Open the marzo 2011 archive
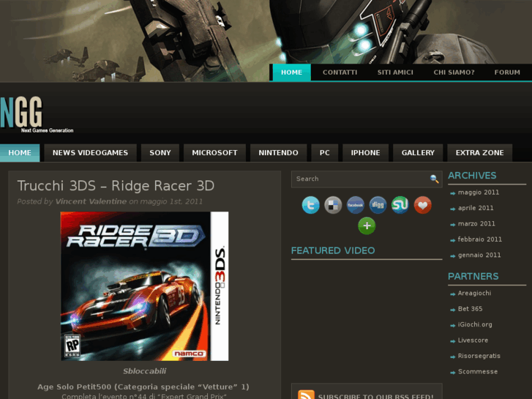The height and width of the screenshot is (399, 532). [476, 223]
